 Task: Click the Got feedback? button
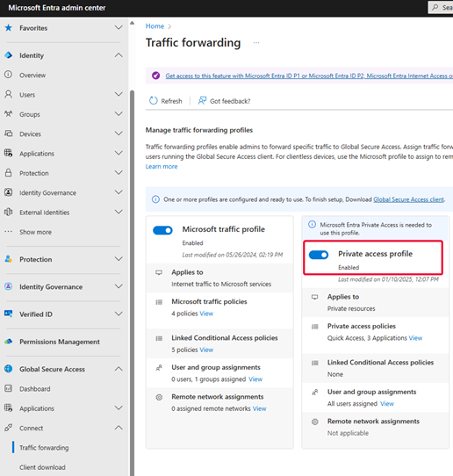[x=224, y=101]
